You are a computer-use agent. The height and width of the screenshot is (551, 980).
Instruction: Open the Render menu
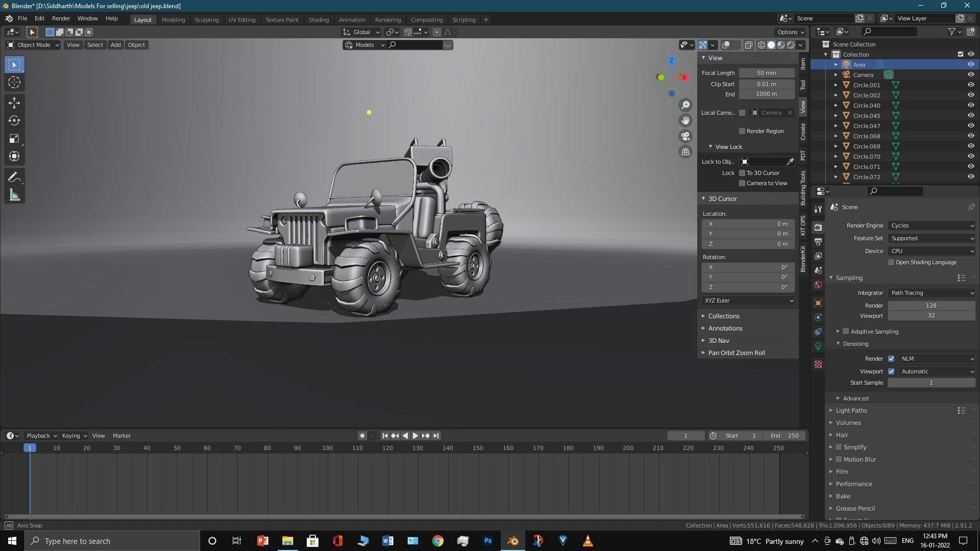pos(61,18)
